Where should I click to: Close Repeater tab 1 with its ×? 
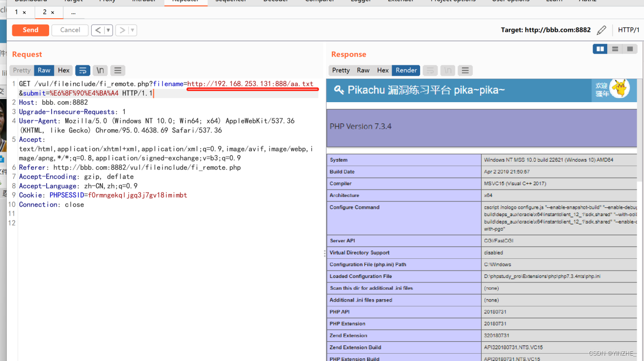coord(25,12)
